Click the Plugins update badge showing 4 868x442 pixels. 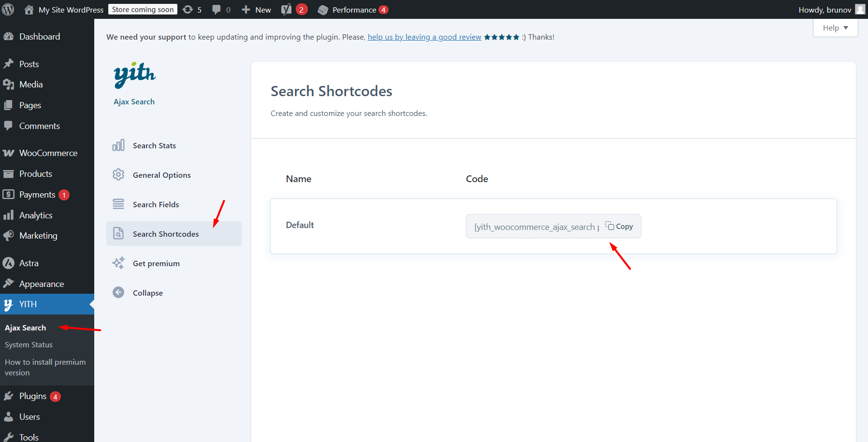(55, 397)
